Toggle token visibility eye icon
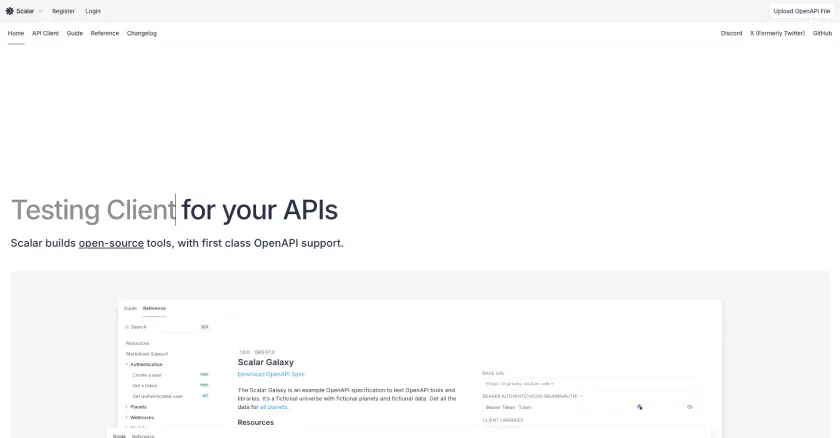The width and height of the screenshot is (840, 438). (689, 407)
